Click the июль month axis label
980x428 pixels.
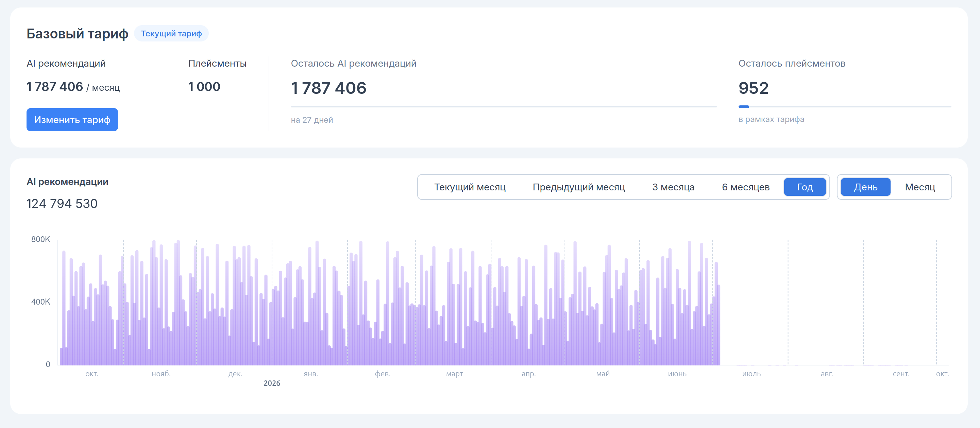tap(751, 374)
